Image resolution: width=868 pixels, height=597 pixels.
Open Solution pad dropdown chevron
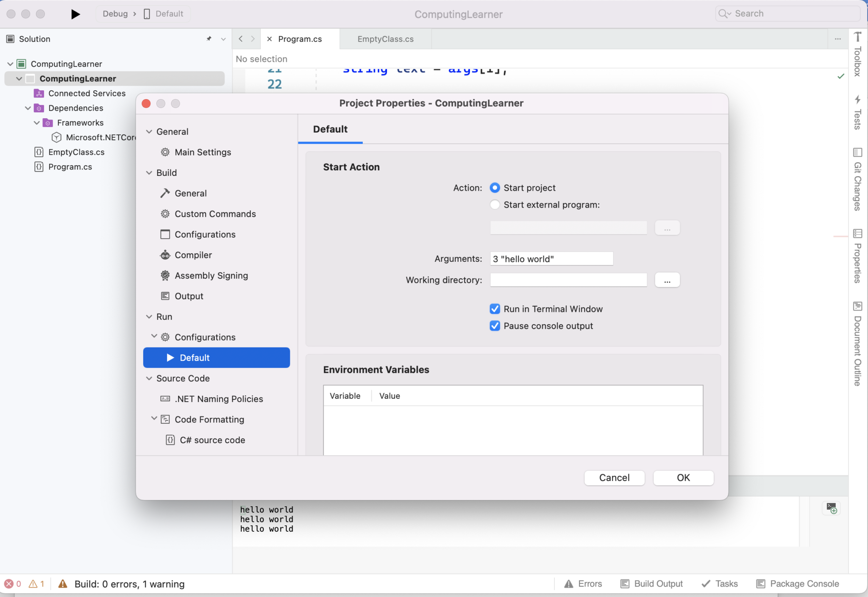click(223, 39)
